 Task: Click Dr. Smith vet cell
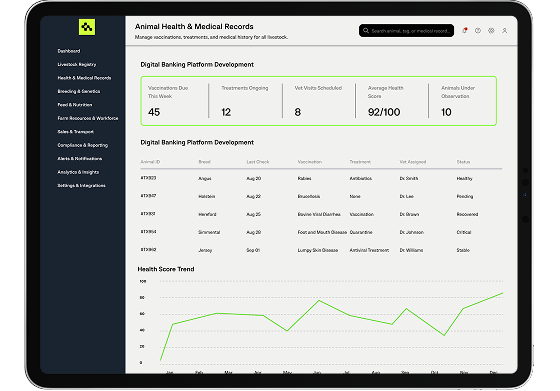pos(409,179)
